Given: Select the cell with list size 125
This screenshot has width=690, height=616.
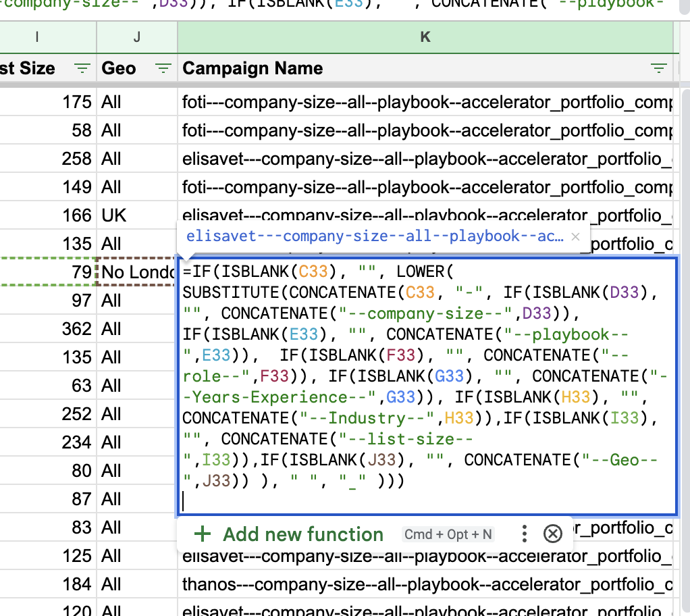Looking at the screenshot, I should tap(48, 556).
